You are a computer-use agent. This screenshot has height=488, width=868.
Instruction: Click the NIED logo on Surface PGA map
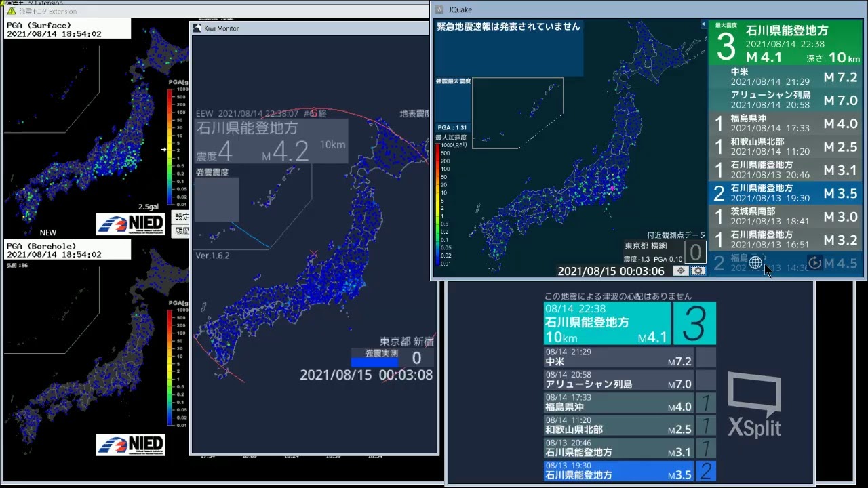[x=130, y=224]
